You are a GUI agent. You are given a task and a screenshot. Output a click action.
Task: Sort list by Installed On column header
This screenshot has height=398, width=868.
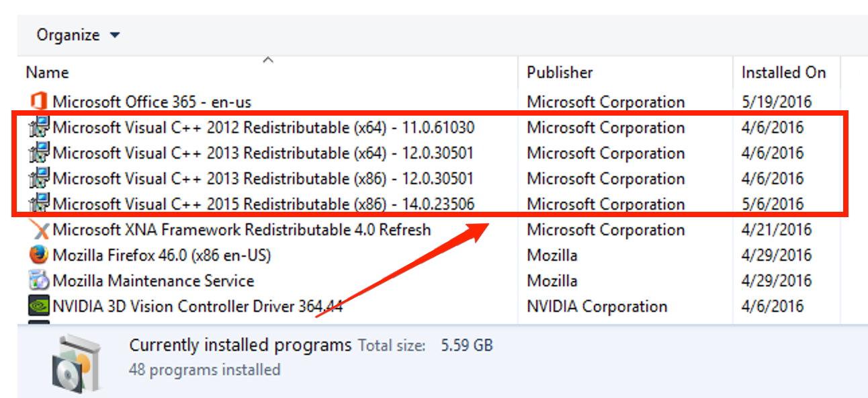(783, 73)
